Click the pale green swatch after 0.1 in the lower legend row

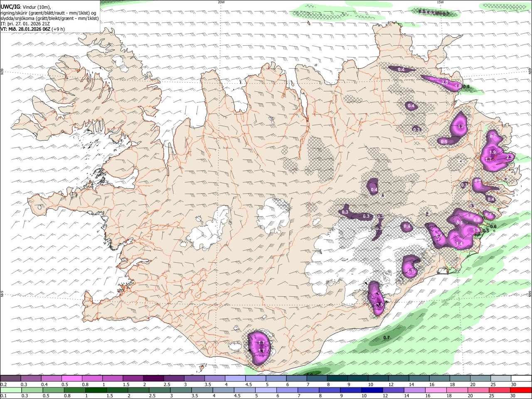[x=10, y=390]
